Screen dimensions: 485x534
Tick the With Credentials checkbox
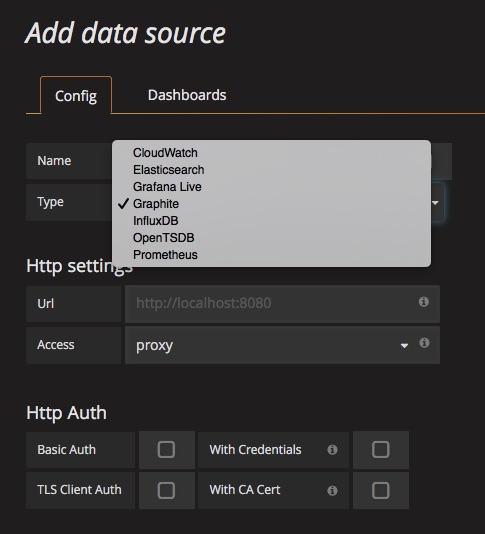(x=380, y=449)
